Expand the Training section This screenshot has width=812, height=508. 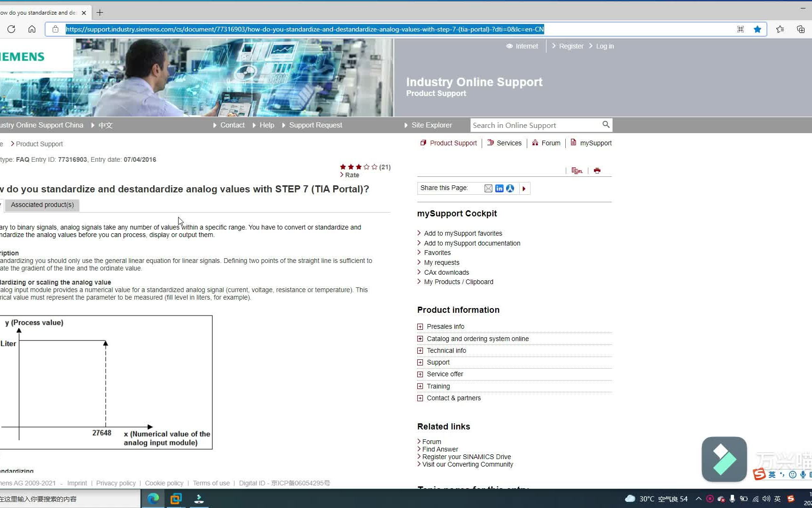click(x=420, y=386)
